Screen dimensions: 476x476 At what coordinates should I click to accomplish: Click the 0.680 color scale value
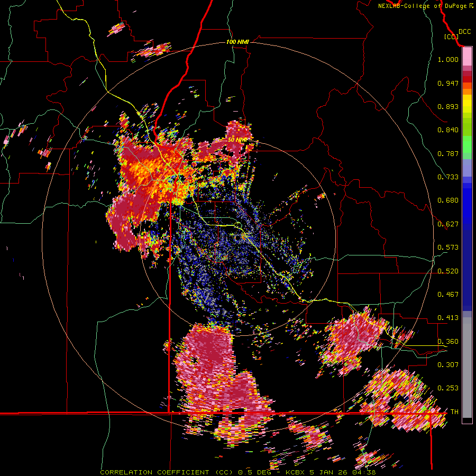(448, 200)
